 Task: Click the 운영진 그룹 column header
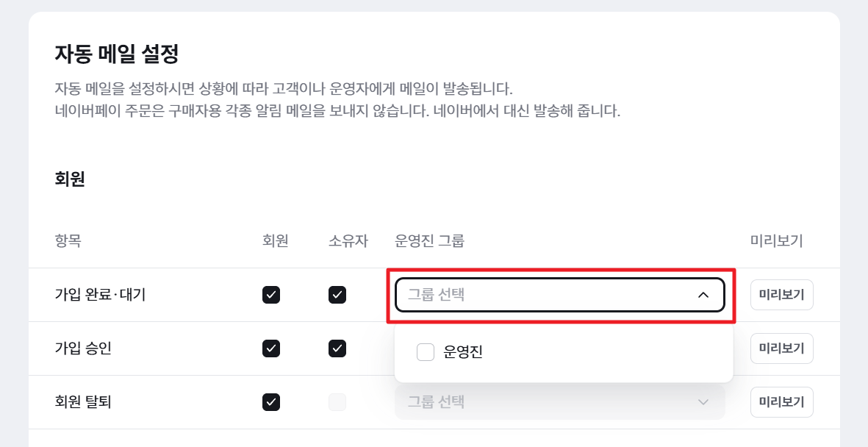click(x=429, y=241)
